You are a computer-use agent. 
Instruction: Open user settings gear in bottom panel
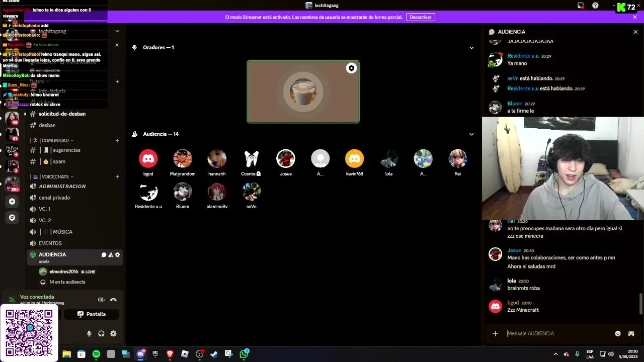[x=113, y=333]
